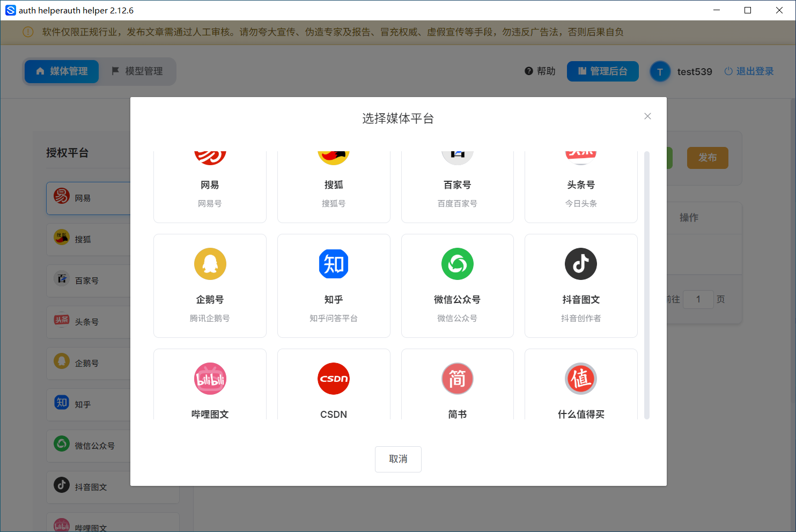Choose the 百家号 card in dialog
Screen dimensions: 796x532
[x=458, y=187]
